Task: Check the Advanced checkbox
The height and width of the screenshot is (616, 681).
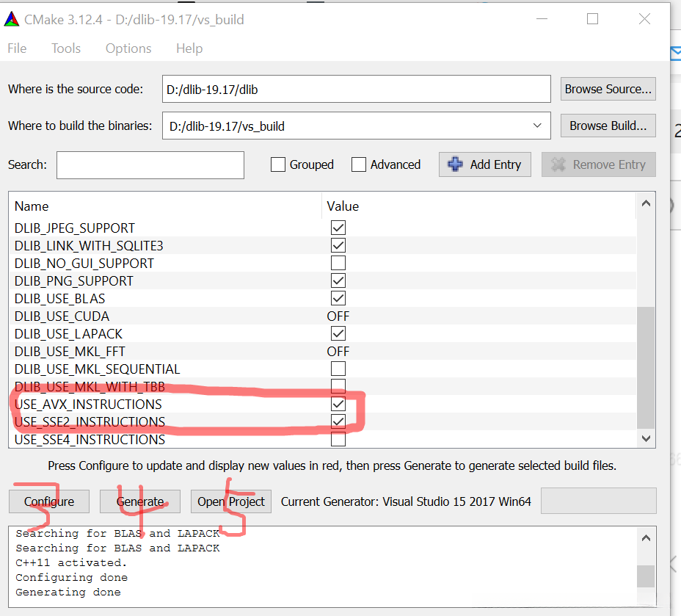Action: click(x=359, y=164)
